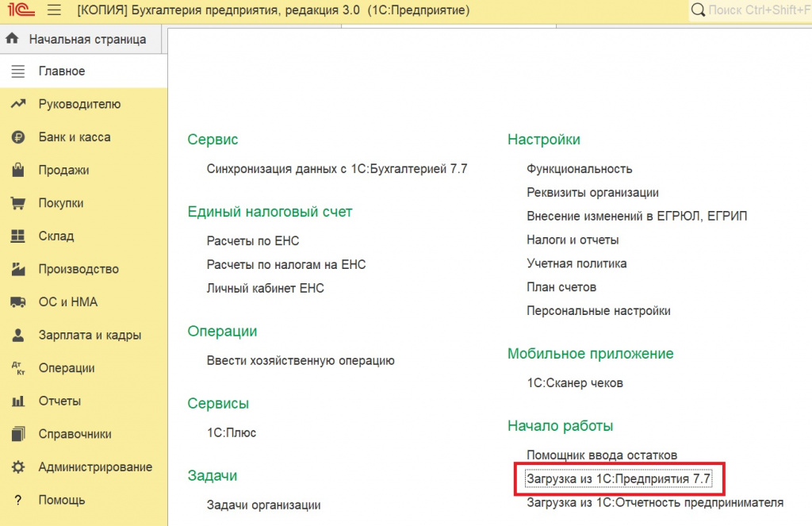The height and width of the screenshot is (526, 812).
Task: Select the Администрирование section
Action: click(x=83, y=467)
